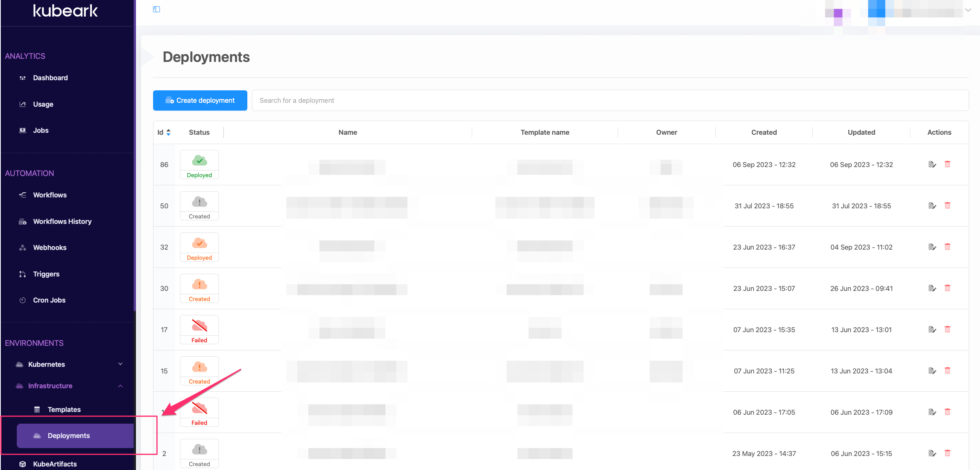Click the Workflows History icon
980x470 pixels.
(x=22, y=221)
